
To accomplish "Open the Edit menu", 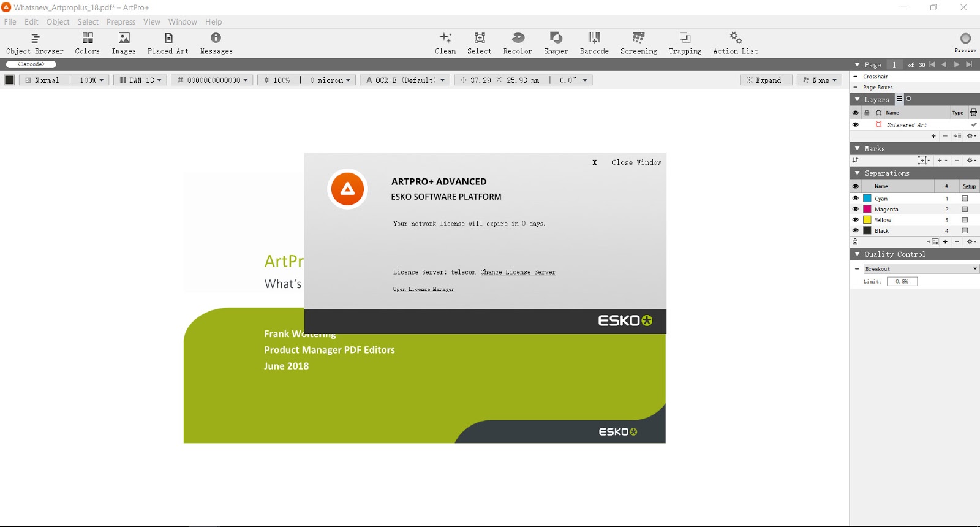I will 31,21.
